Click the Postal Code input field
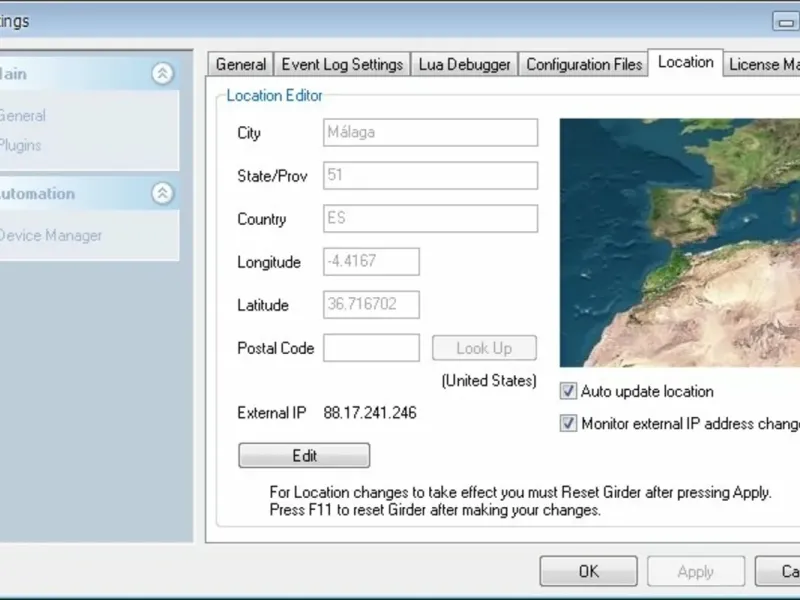 [371, 348]
